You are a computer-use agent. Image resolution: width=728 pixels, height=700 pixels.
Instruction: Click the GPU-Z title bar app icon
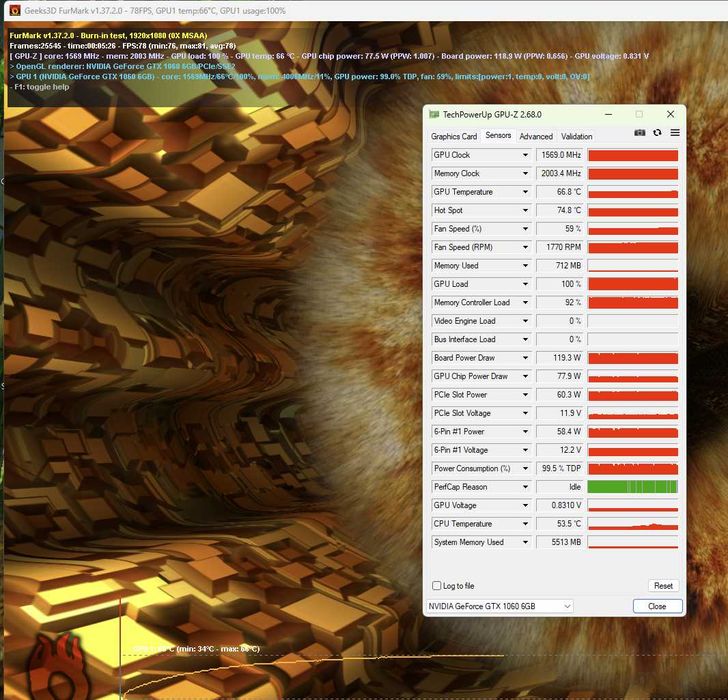[x=434, y=114]
